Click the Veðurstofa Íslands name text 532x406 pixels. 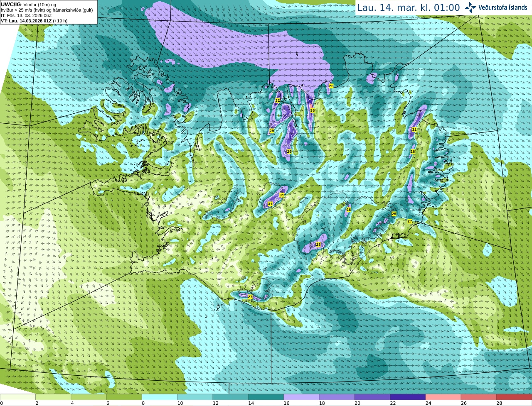[503, 7]
